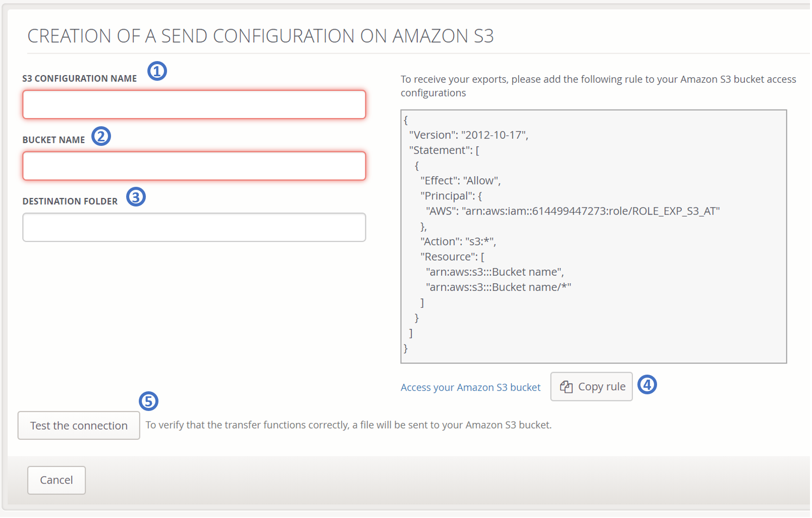Image resolution: width=812 pixels, height=518 pixels.
Task: Open the Access your Amazon S3 bucket link
Action: pos(470,388)
